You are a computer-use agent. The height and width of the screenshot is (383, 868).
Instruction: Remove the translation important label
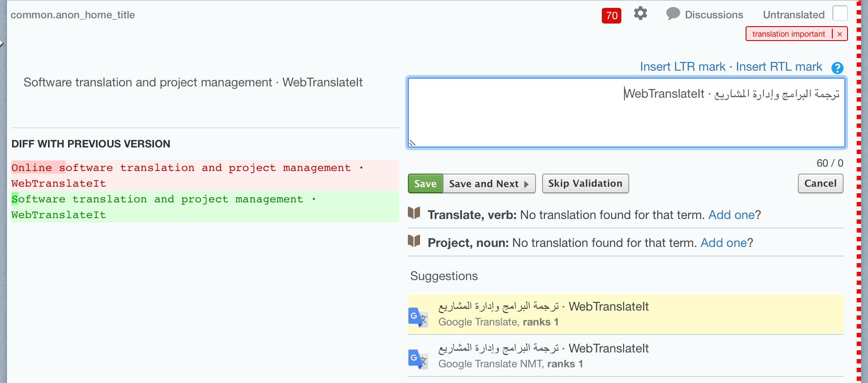[840, 34]
